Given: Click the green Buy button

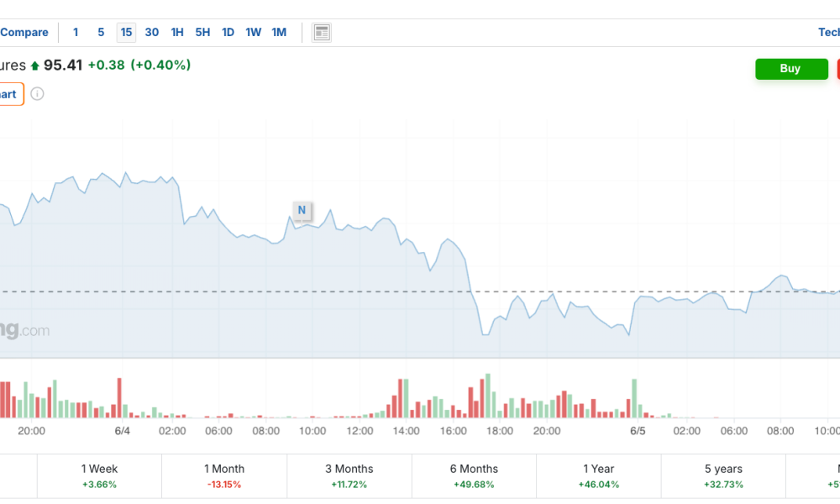Looking at the screenshot, I should click(791, 69).
